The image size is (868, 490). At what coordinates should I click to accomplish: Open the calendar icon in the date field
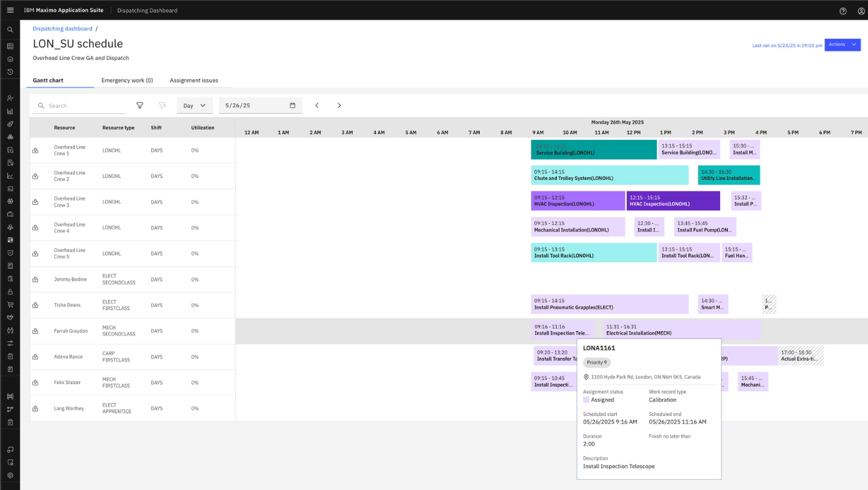click(293, 105)
